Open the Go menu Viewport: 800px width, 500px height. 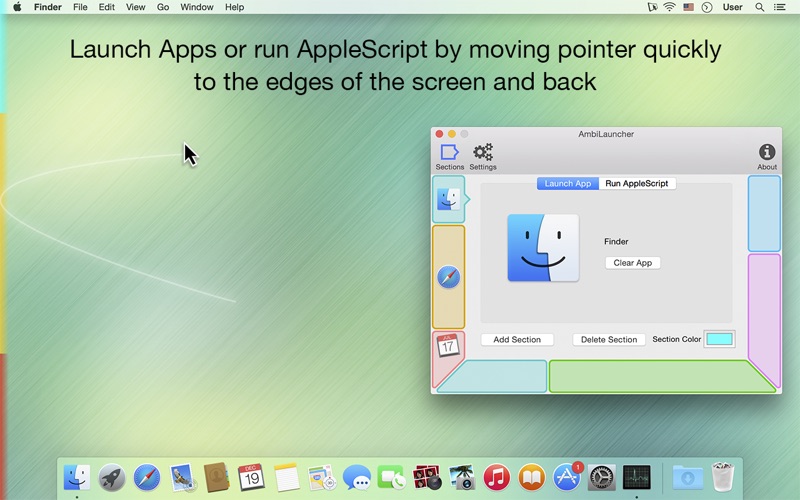[x=163, y=7]
